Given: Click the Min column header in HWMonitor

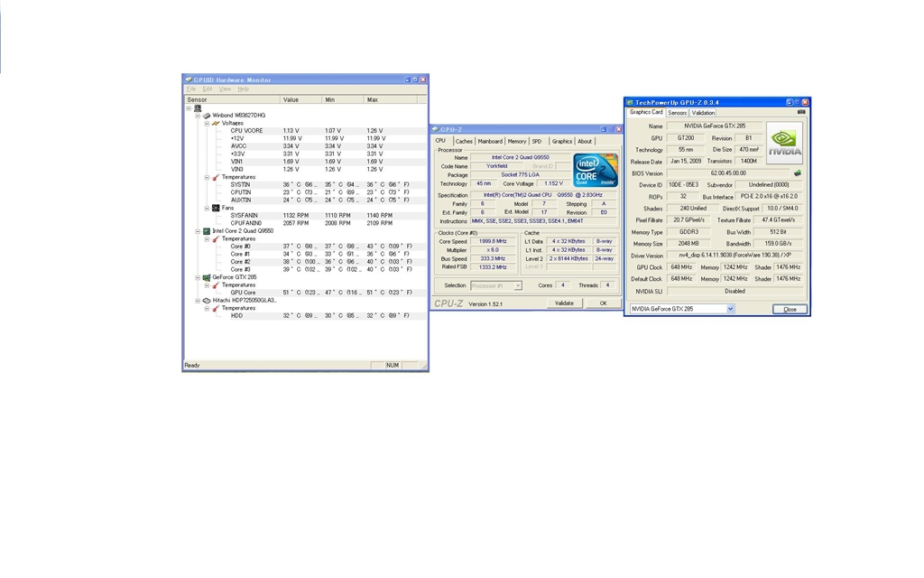Looking at the screenshot, I should click(x=343, y=99).
